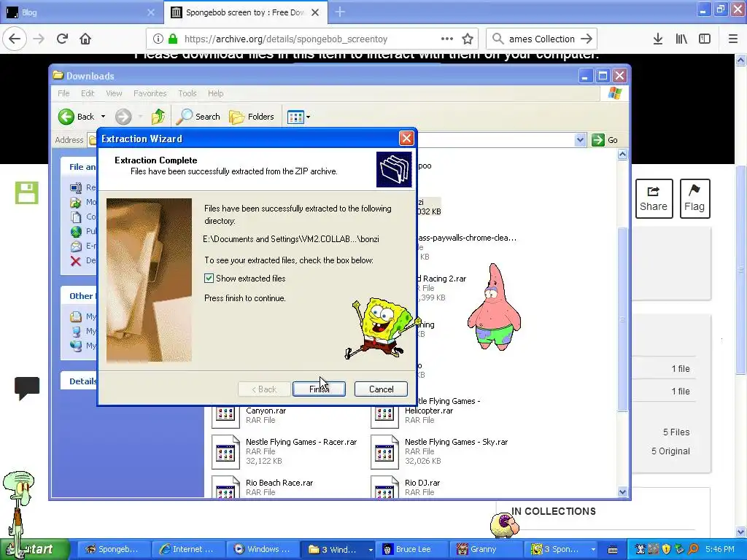The width and height of the screenshot is (747, 560).
Task: Go back in Firefox browser
Action: click(x=15, y=39)
